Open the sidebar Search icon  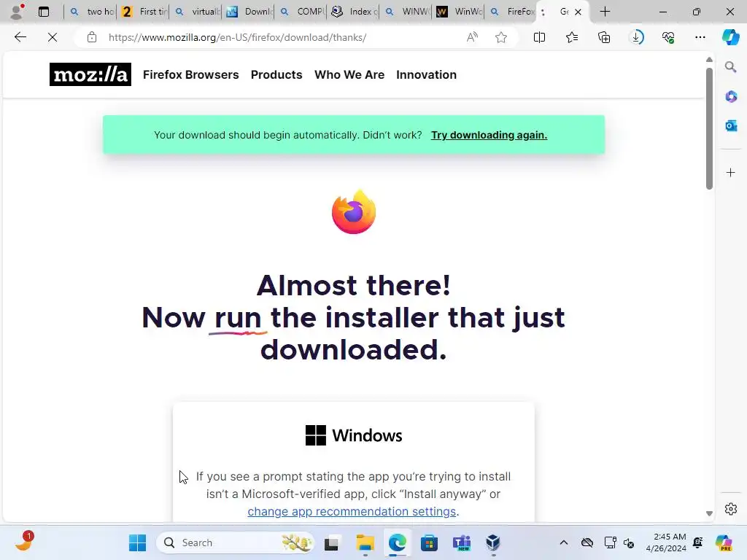pyautogui.click(x=731, y=67)
